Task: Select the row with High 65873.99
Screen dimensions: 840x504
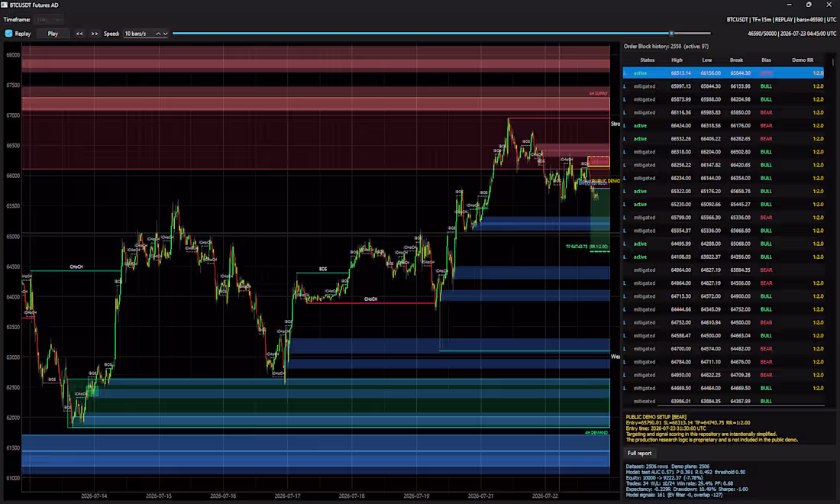Action: pos(723,99)
